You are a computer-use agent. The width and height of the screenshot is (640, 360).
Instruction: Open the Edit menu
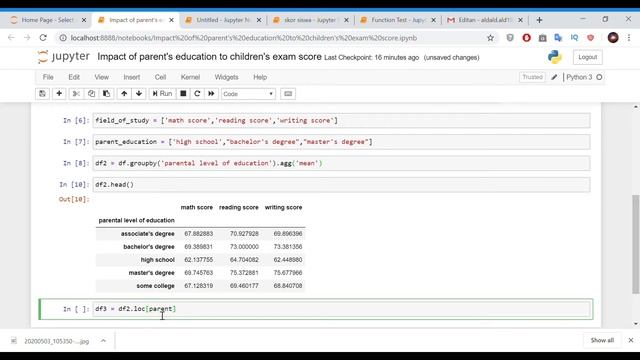74,77
